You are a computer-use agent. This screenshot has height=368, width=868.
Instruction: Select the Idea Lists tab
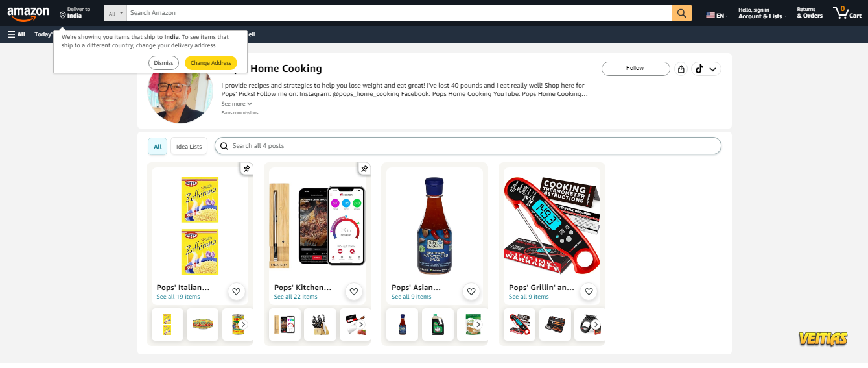[x=189, y=146]
